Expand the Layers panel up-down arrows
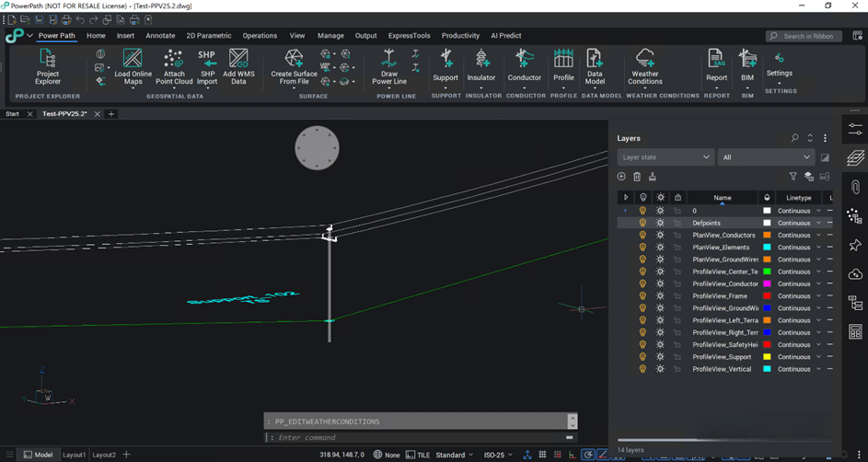This screenshot has height=462, width=868. 810,138
